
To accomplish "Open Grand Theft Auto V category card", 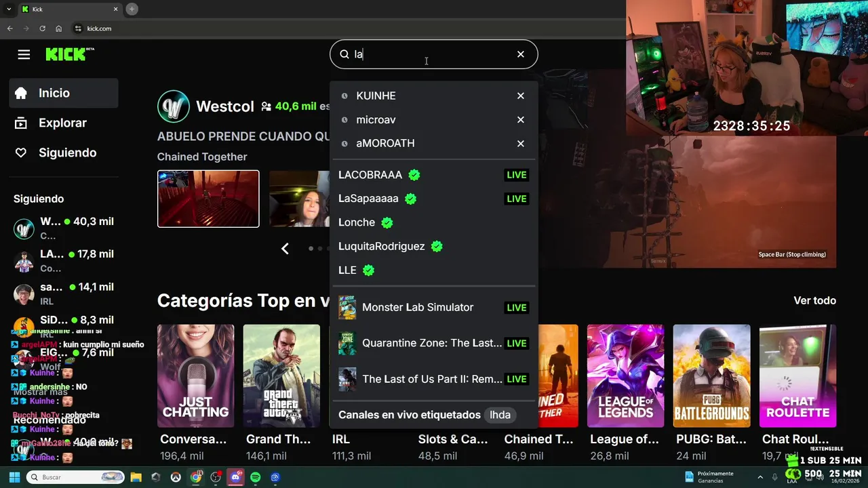I will (281, 376).
